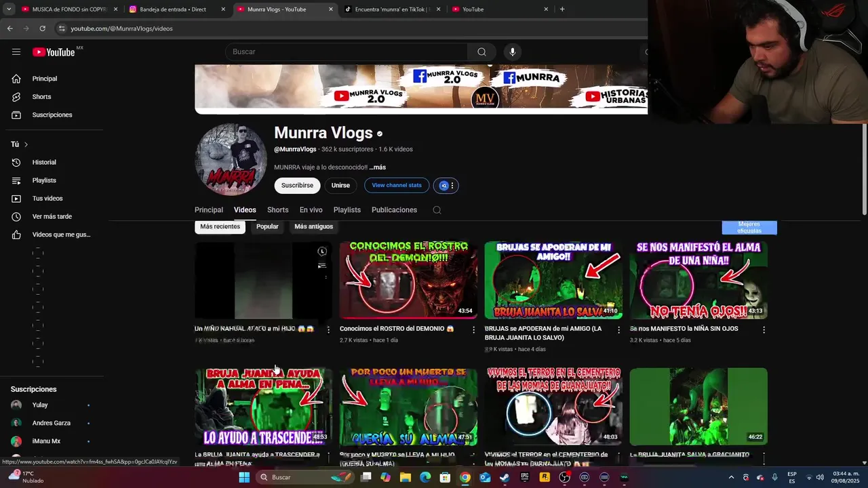Switch to the Publicaciones channel tab
Image resolution: width=868 pixels, height=488 pixels.
tap(394, 210)
